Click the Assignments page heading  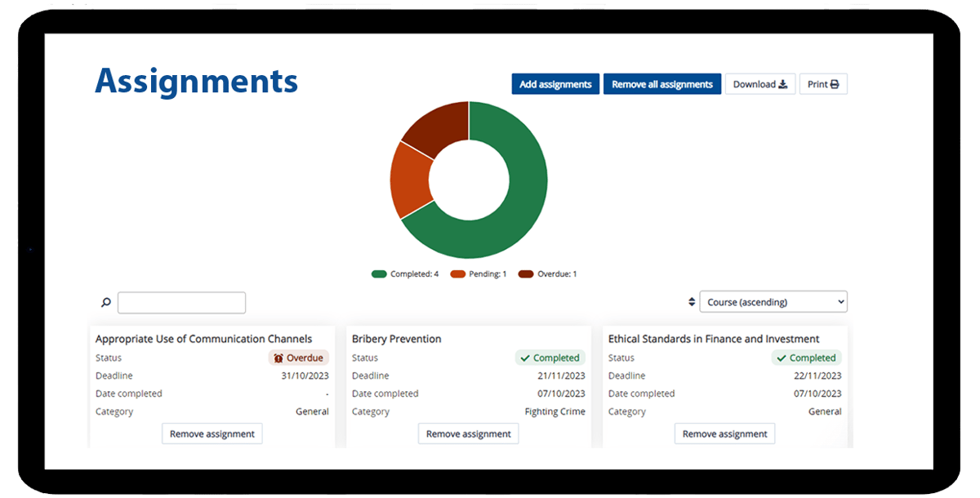(197, 81)
